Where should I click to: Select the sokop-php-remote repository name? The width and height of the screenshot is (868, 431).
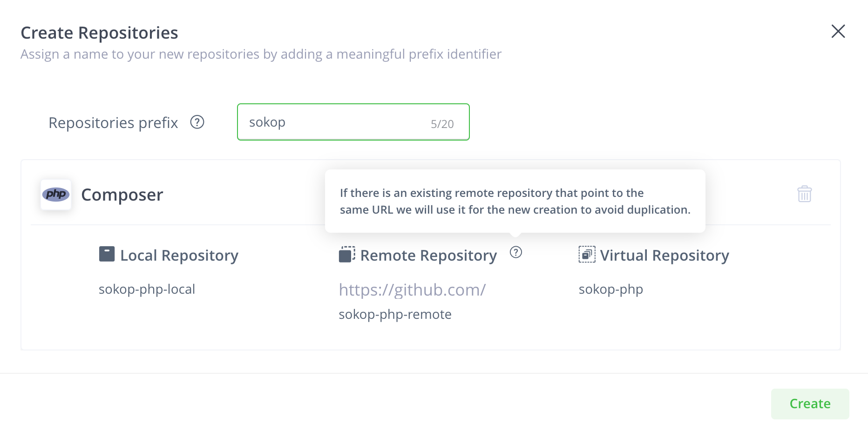pos(395,314)
